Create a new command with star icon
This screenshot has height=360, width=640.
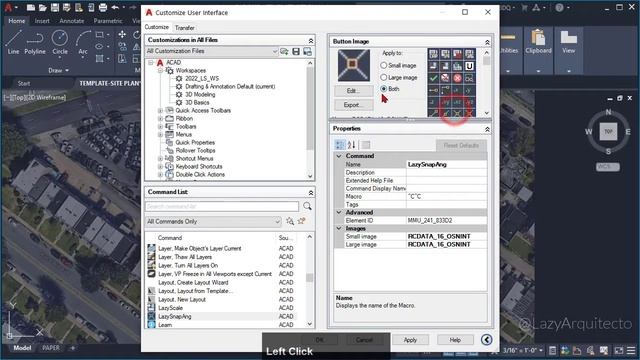[302, 221]
